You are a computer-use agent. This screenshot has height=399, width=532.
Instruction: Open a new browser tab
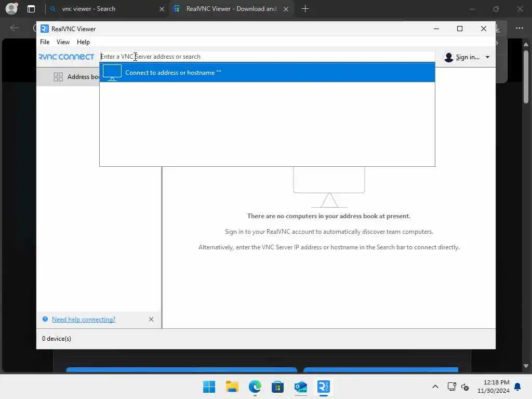click(305, 9)
